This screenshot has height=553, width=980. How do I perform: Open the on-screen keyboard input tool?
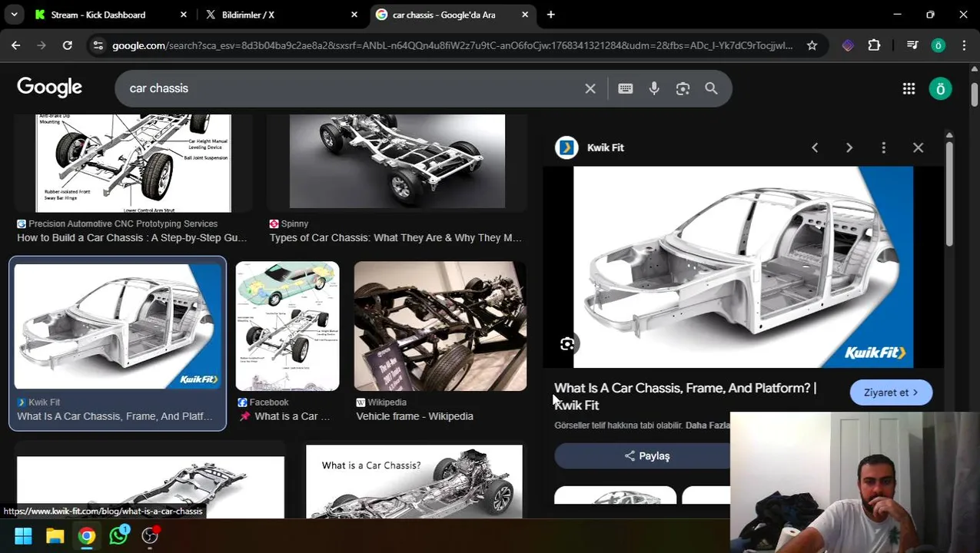(625, 88)
